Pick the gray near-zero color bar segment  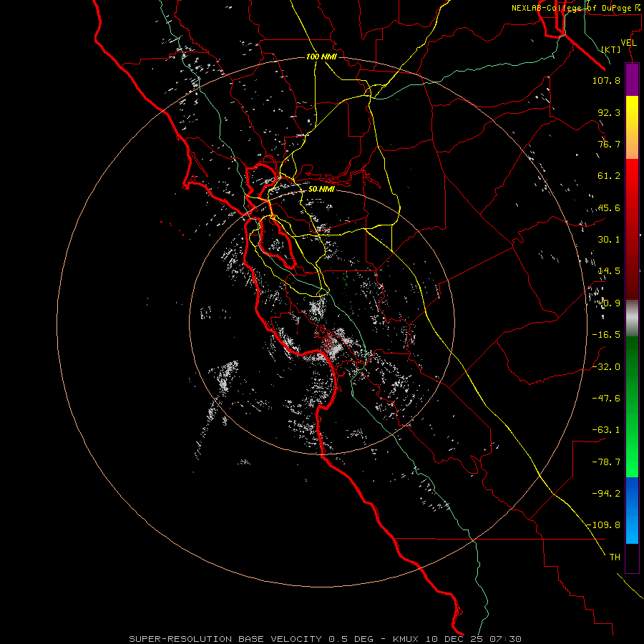[x=632, y=317]
